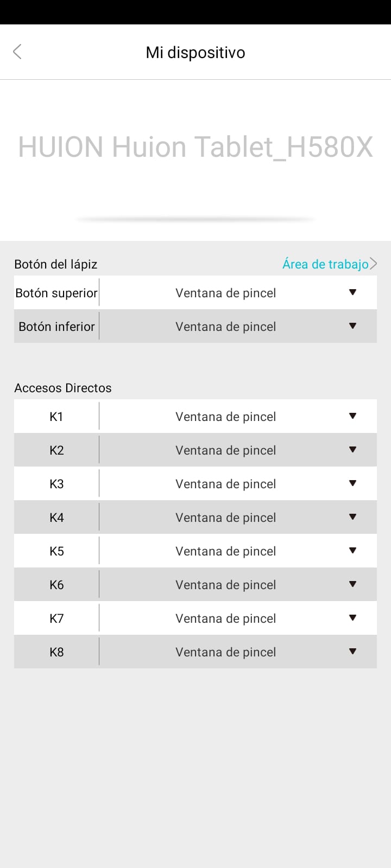Go back using the top-left arrow
The image size is (391, 868).
click(17, 52)
